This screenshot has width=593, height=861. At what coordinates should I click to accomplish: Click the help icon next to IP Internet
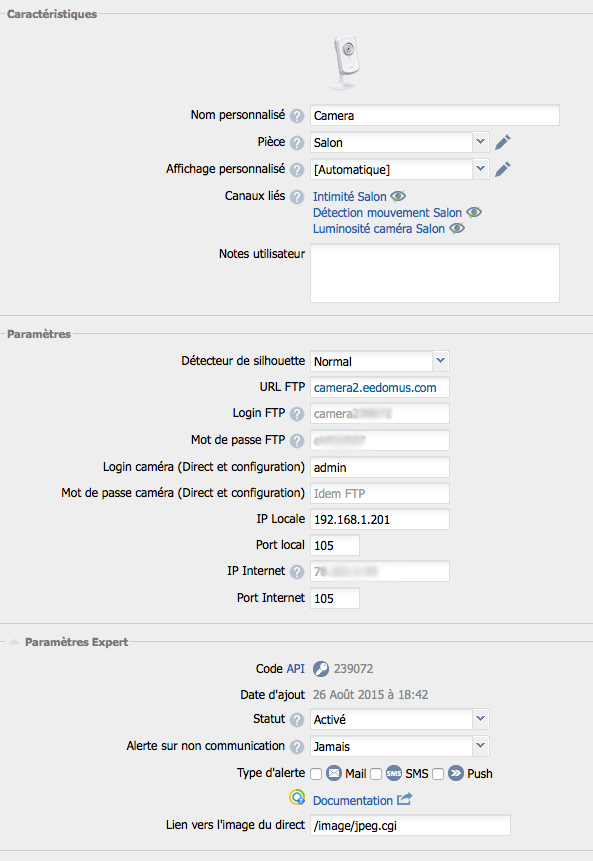coord(296,572)
